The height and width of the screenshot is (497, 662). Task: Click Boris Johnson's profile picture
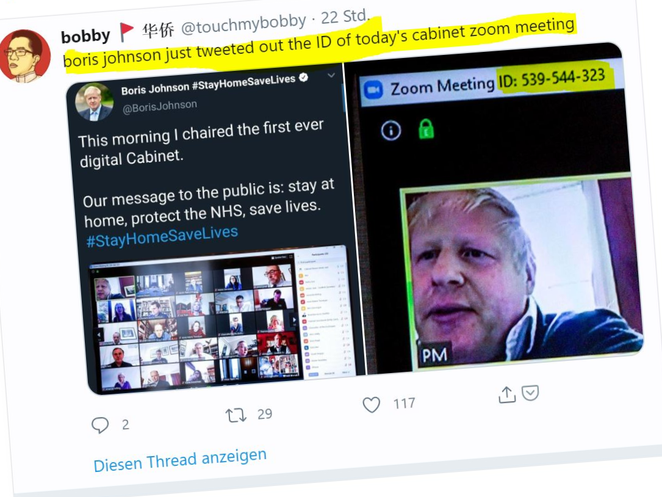tap(94, 102)
